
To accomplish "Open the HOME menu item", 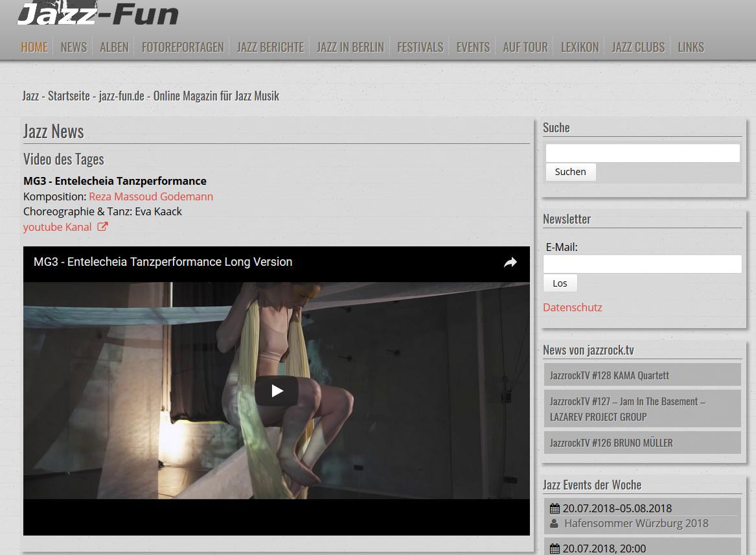I will pos(34,47).
